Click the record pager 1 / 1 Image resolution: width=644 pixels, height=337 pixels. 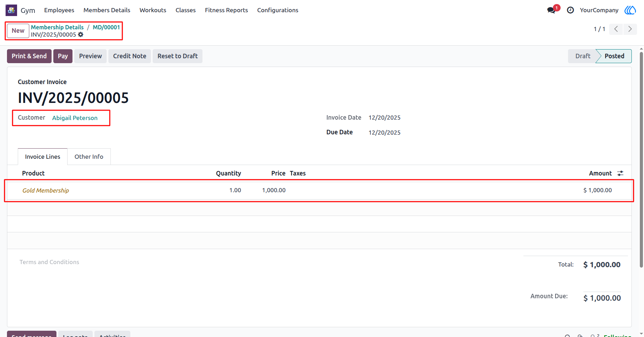[x=599, y=29]
